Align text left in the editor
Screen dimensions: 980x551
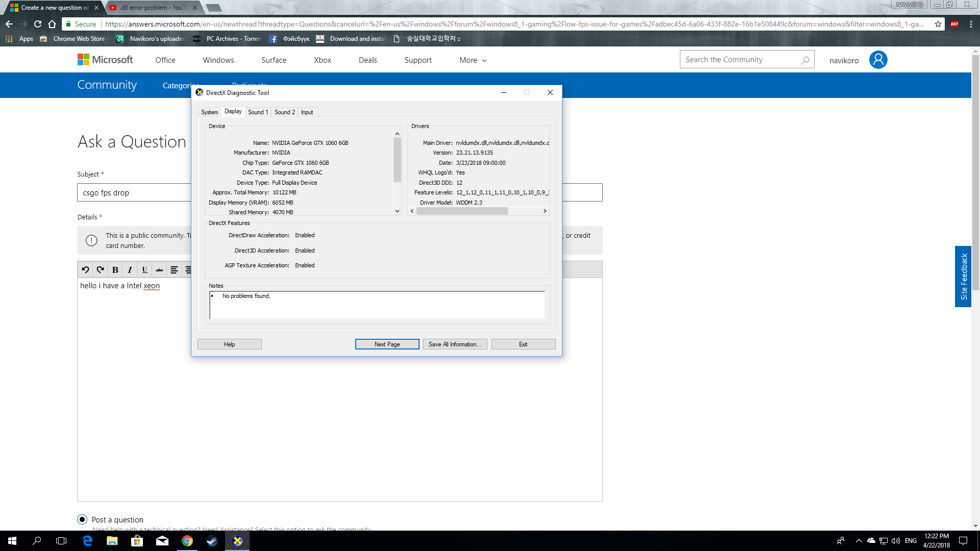(174, 270)
